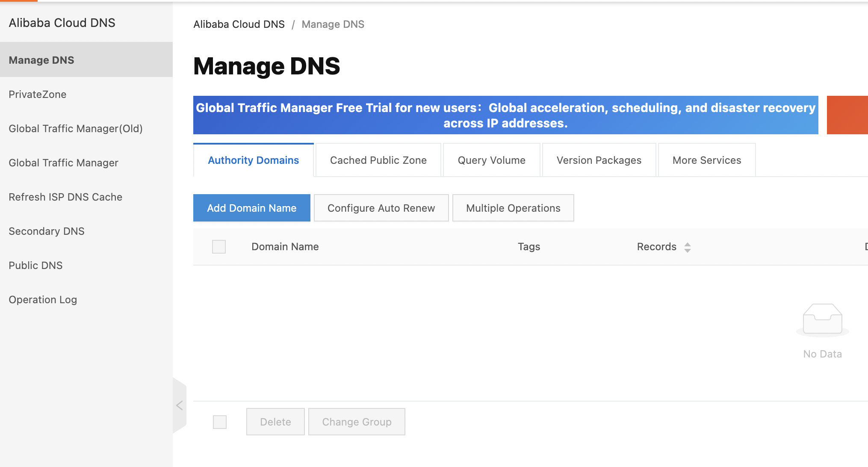Open the Global Traffic Manager Free Trial banner
The image size is (868, 467).
click(506, 115)
